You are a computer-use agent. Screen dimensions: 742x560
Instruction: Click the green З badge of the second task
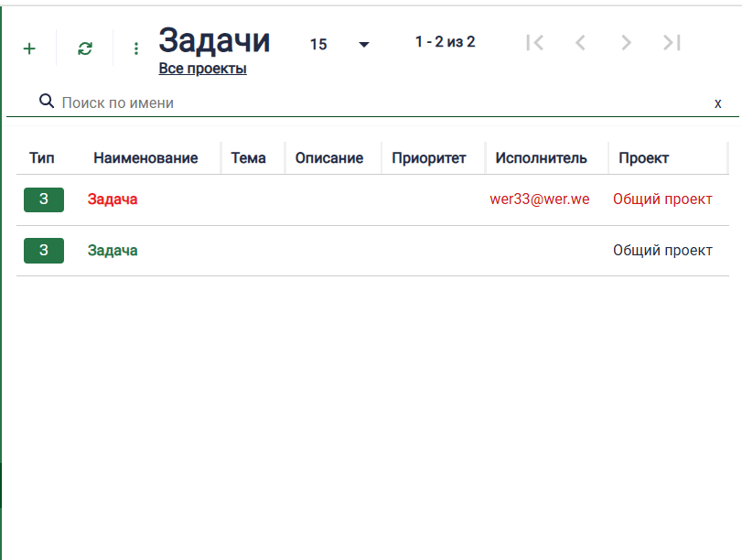point(43,250)
